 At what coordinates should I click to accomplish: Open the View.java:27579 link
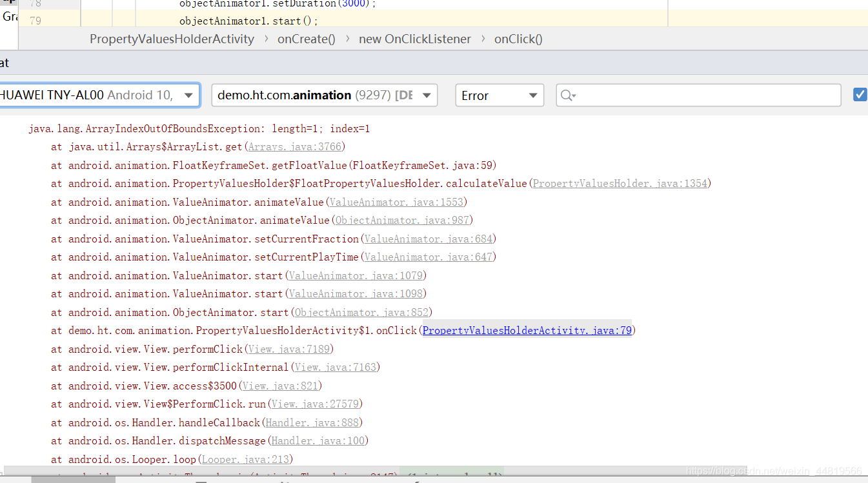coord(315,404)
